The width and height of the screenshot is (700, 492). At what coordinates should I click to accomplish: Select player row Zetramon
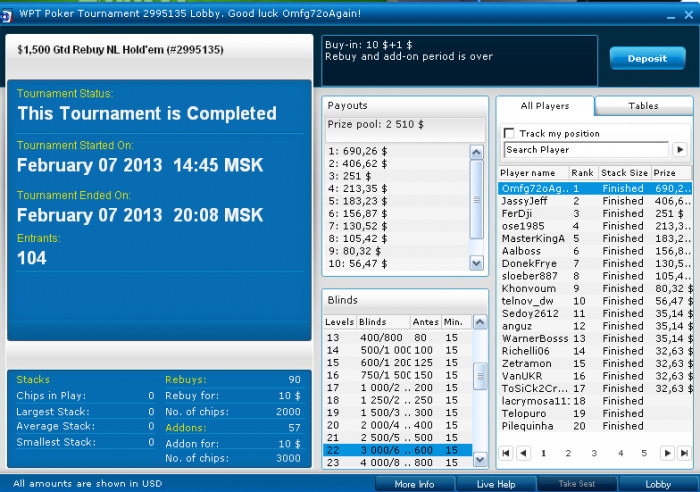[x=595, y=363]
